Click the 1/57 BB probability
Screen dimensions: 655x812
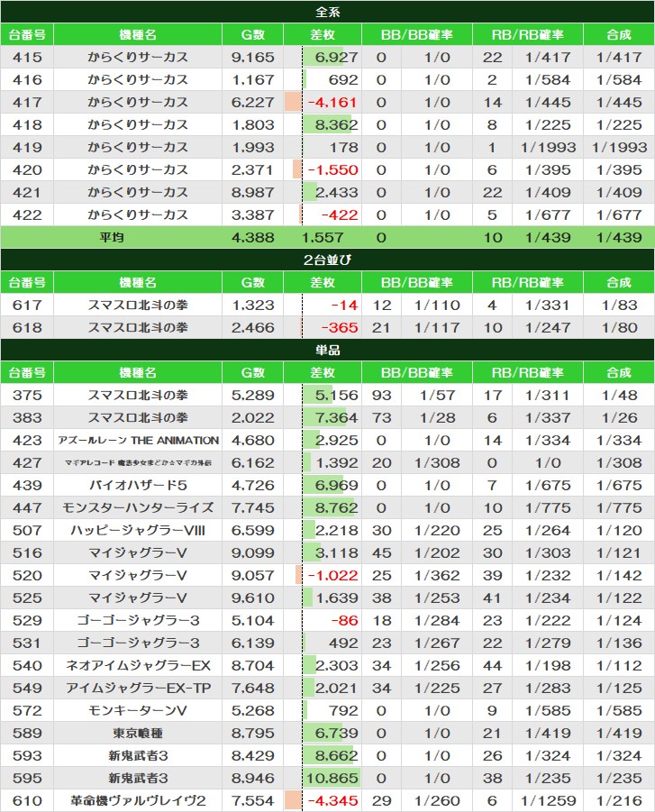(x=437, y=395)
